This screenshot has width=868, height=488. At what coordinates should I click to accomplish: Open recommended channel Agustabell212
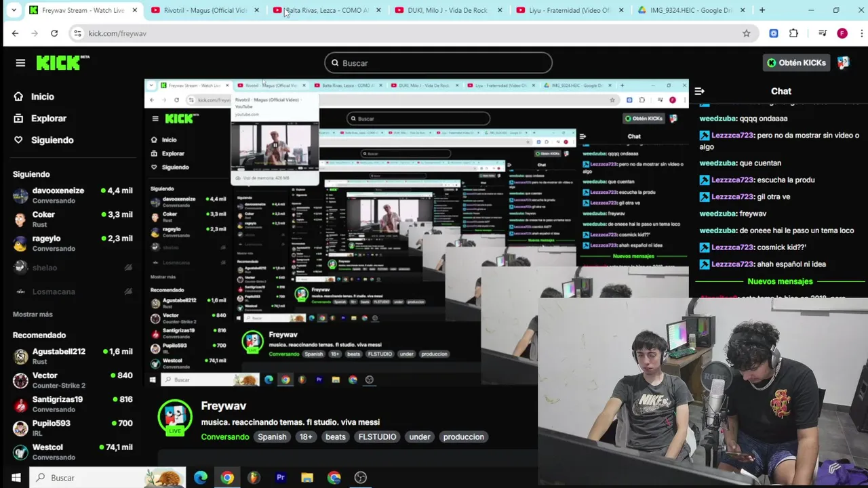(x=73, y=356)
